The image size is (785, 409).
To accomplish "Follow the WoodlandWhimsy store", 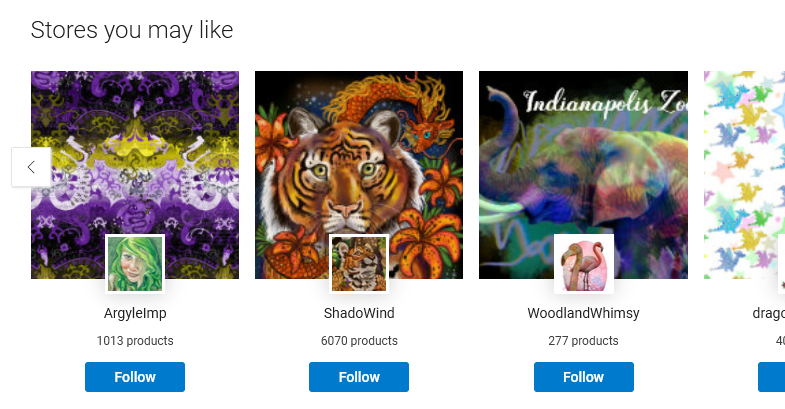I will (x=583, y=377).
